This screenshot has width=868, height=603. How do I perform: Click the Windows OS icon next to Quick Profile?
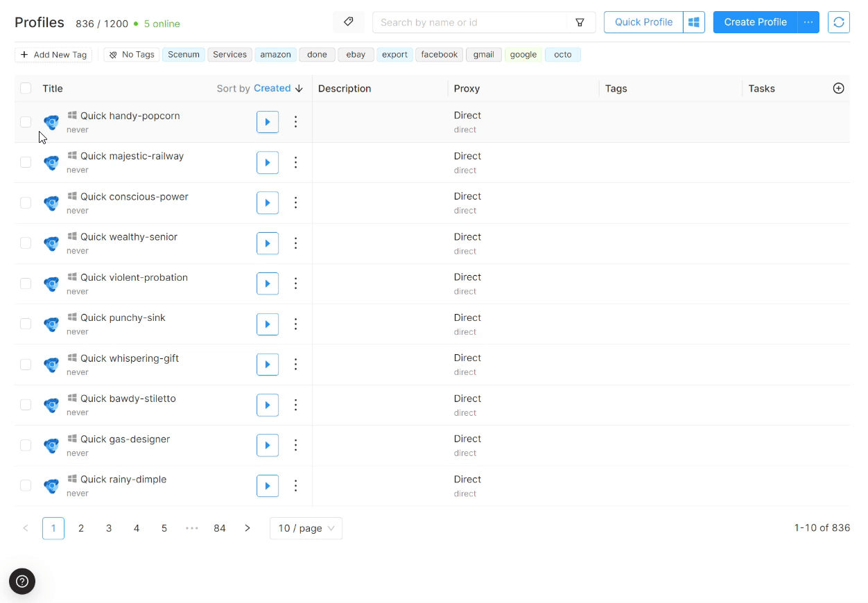pyautogui.click(x=693, y=22)
